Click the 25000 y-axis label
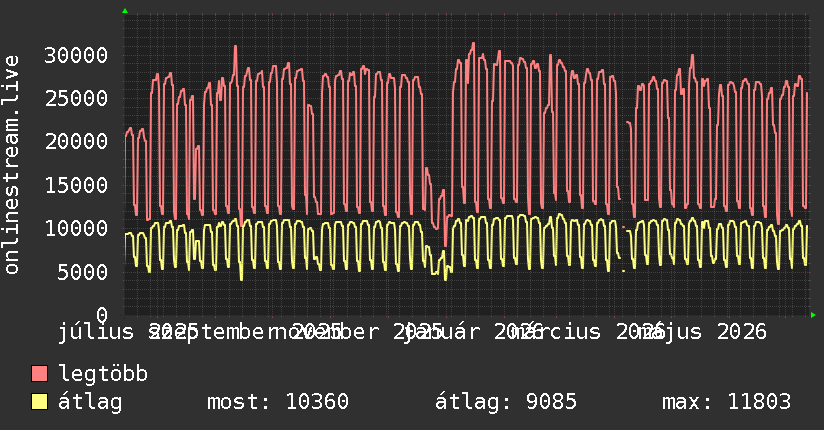The width and height of the screenshot is (824, 430). (76, 98)
